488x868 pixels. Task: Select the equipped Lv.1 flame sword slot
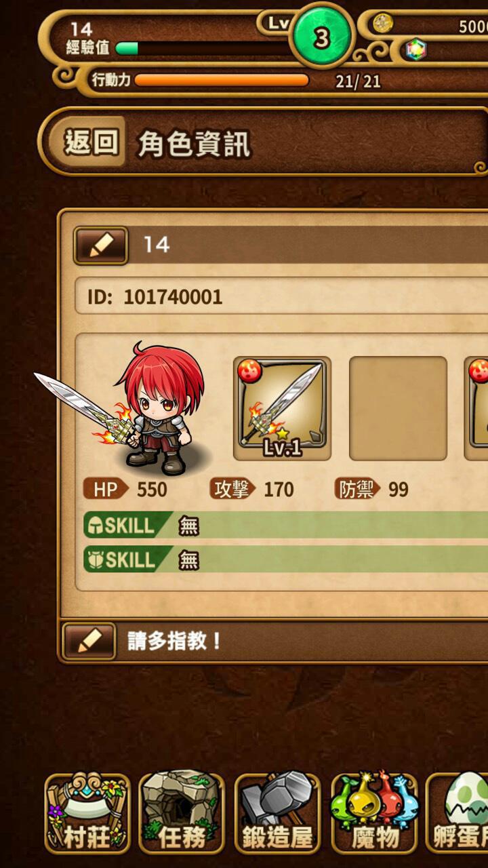coord(283,408)
